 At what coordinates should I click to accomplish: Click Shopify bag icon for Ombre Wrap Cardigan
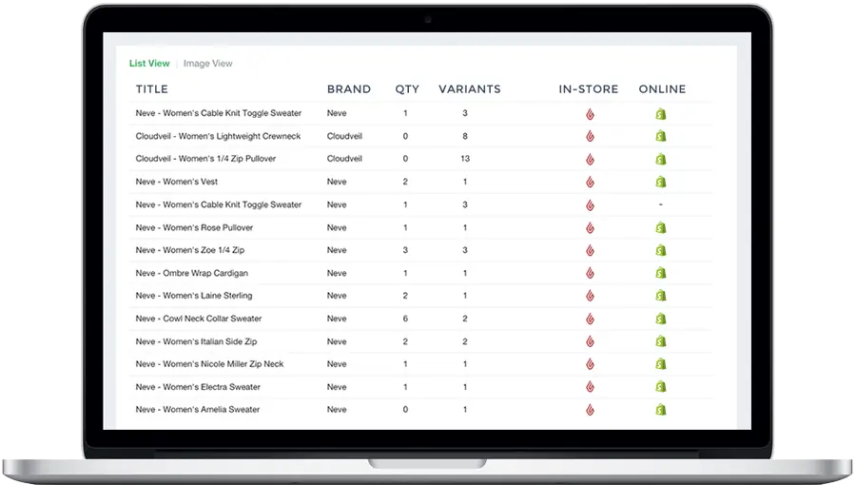[661, 273]
